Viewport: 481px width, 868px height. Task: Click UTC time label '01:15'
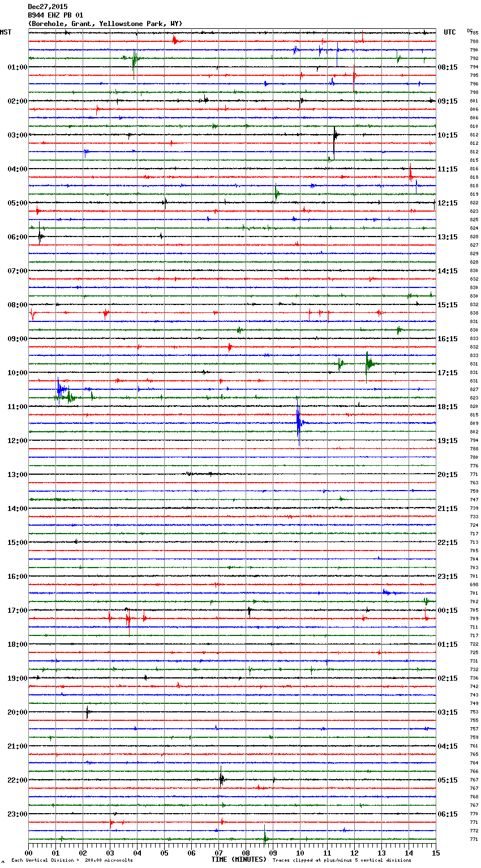click(x=448, y=644)
